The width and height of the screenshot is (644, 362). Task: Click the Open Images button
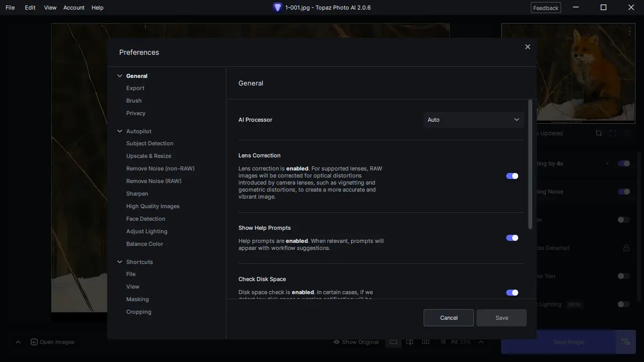point(52,342)
